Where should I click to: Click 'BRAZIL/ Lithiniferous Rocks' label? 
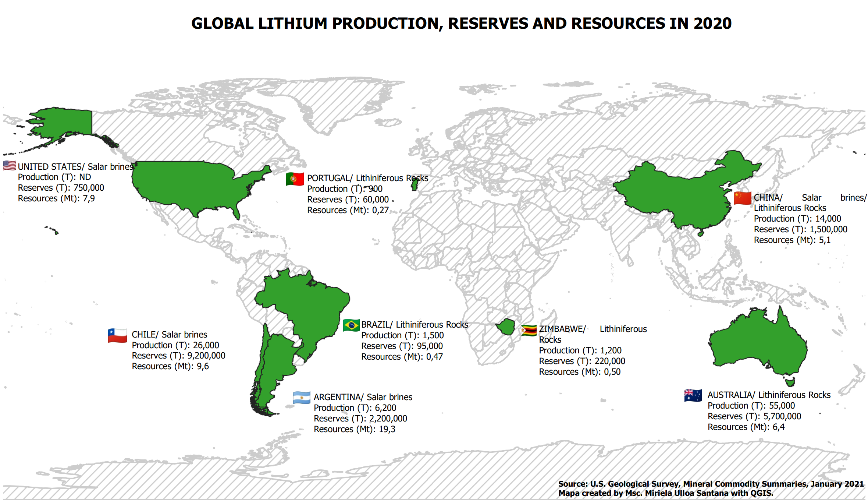tap(415, 325)
